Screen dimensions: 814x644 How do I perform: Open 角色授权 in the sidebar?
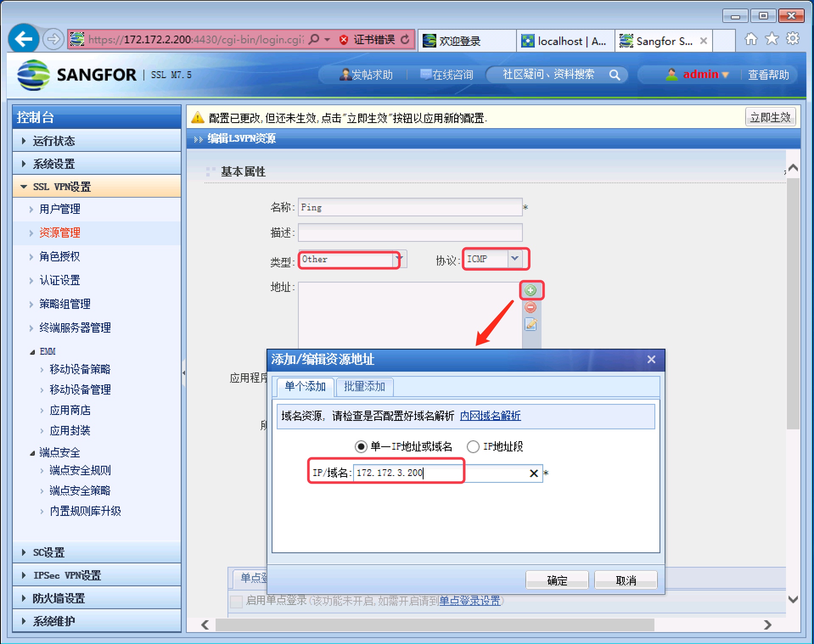[60, 256]
